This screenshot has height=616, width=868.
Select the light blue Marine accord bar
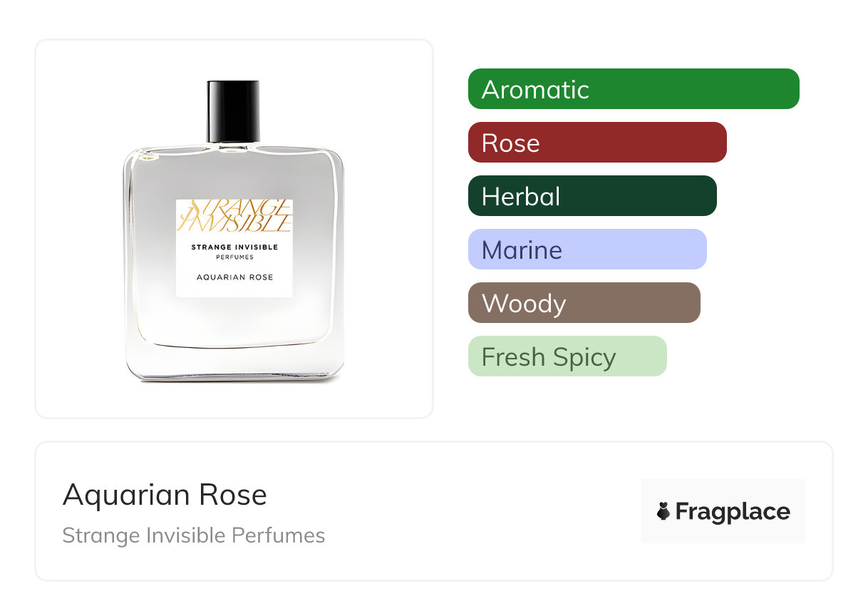587,250
